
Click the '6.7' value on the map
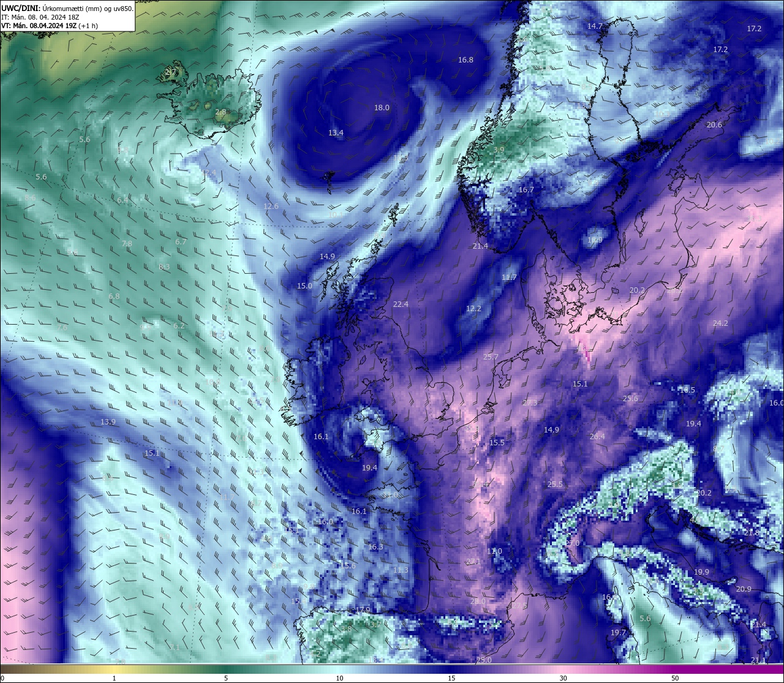pos(181,241)
